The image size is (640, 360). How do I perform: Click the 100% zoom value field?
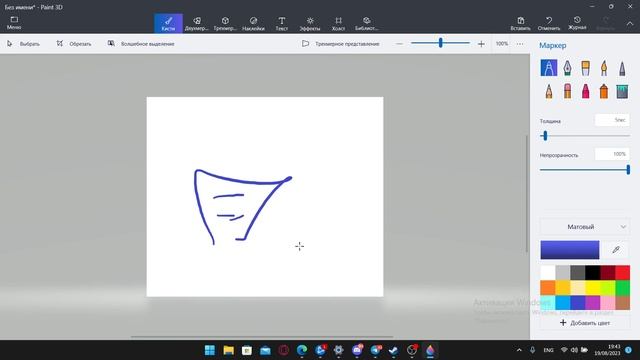pos(502,44)
